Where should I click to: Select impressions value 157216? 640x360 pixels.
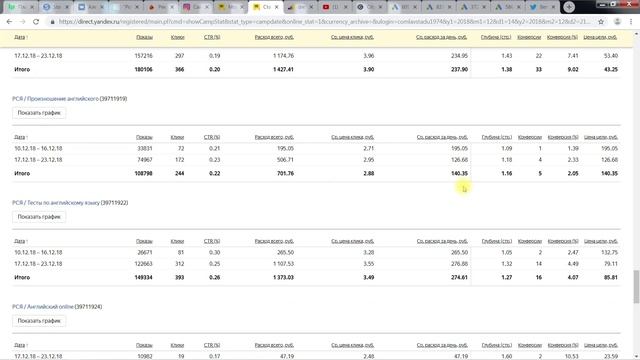pos(144,56)
